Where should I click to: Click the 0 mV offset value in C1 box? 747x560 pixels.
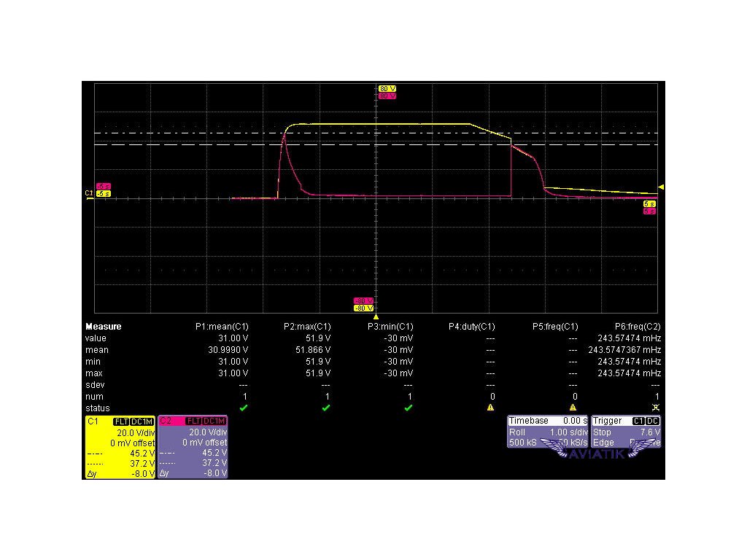click(x=132, y=443)
